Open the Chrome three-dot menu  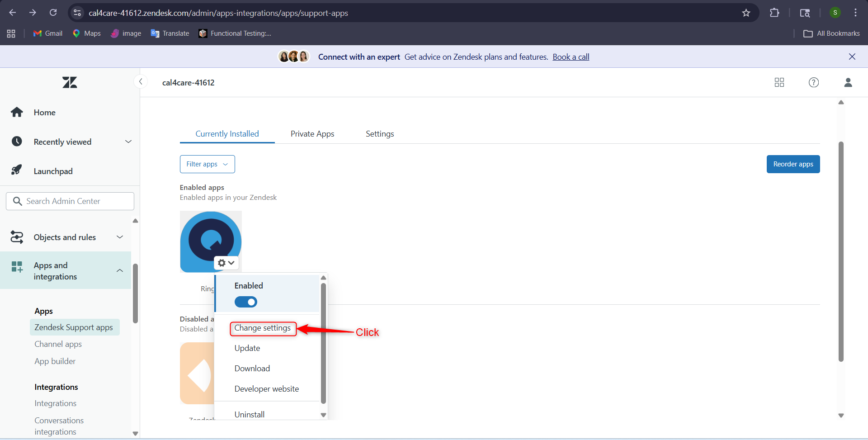point(855,13)
